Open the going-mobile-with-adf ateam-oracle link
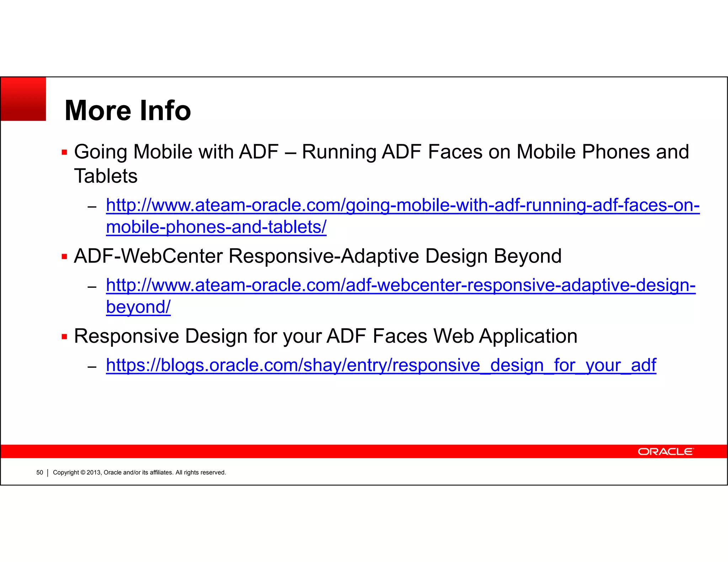 pos(403,216)
